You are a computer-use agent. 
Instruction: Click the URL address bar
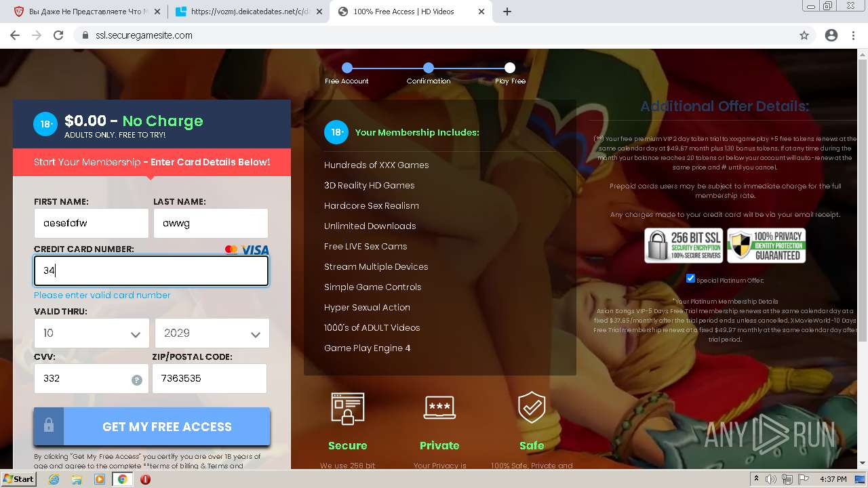(x=434, y=35)
